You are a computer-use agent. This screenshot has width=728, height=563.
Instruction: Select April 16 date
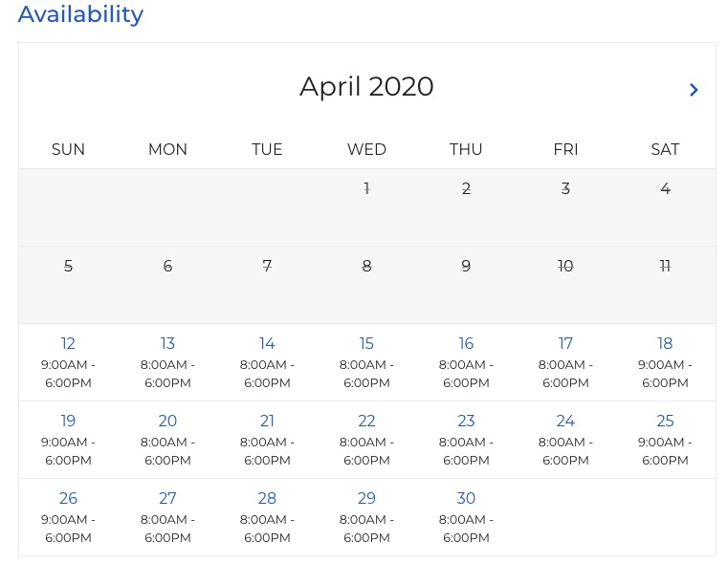pyautogui.click(x=466, y=344)
